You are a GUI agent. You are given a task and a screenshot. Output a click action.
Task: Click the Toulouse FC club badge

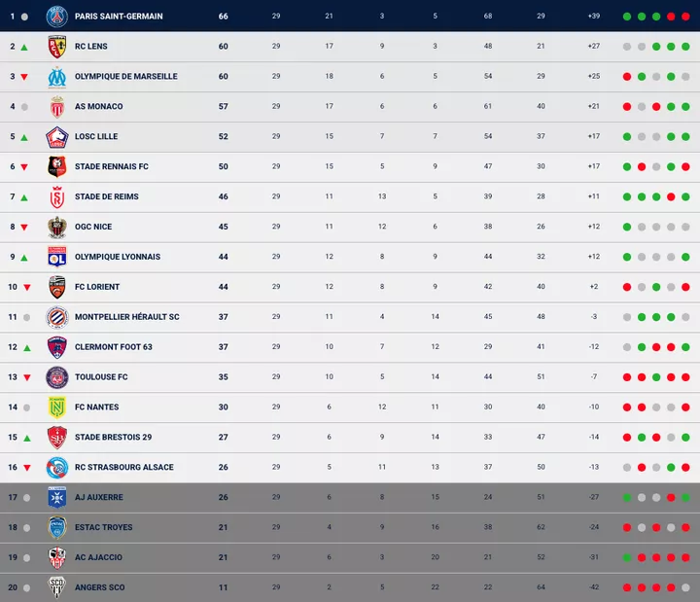point(56,377)
